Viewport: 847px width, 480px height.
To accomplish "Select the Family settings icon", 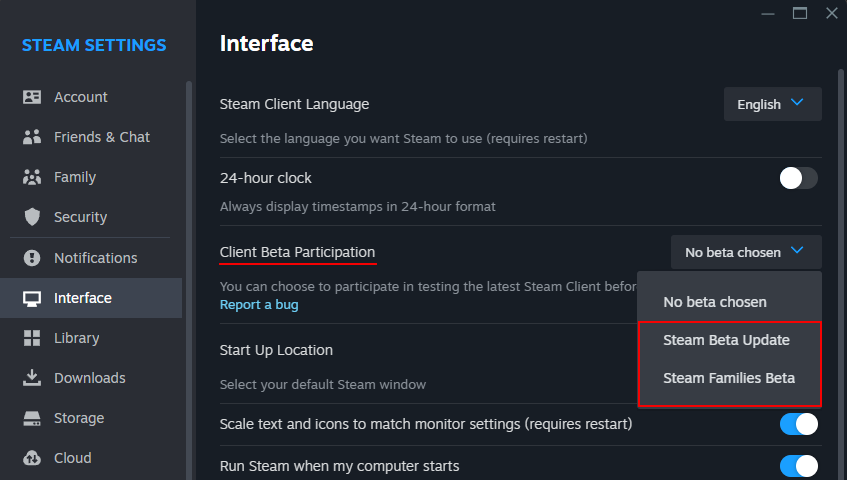I will (x=32, y=177).
